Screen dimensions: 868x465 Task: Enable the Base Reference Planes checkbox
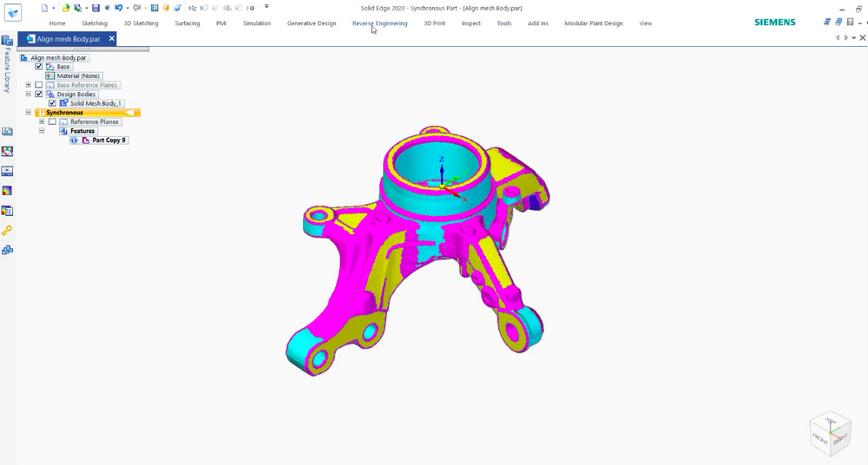(39, 85)
